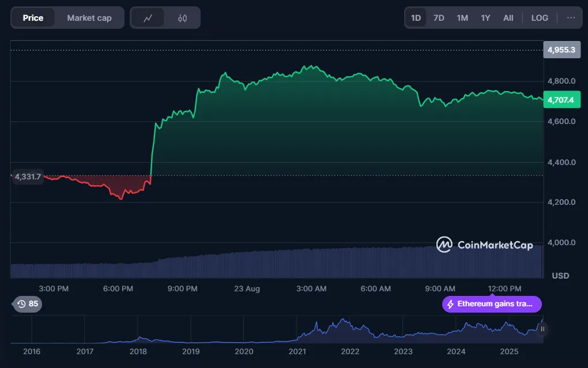Select the 1D time range
The image size is (588, 368).
415,17
